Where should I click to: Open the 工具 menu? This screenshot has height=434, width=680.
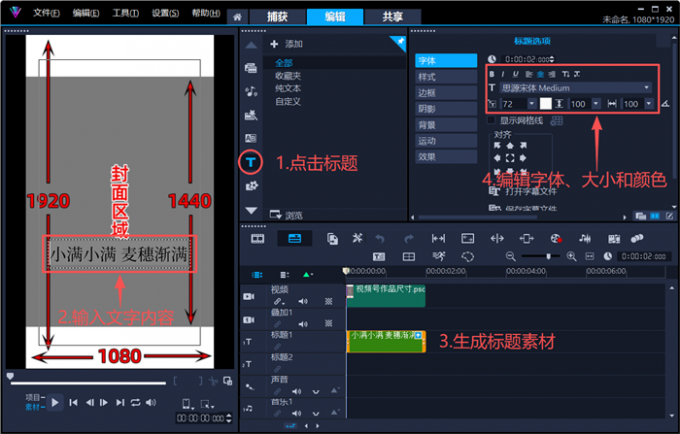[125, 13]
